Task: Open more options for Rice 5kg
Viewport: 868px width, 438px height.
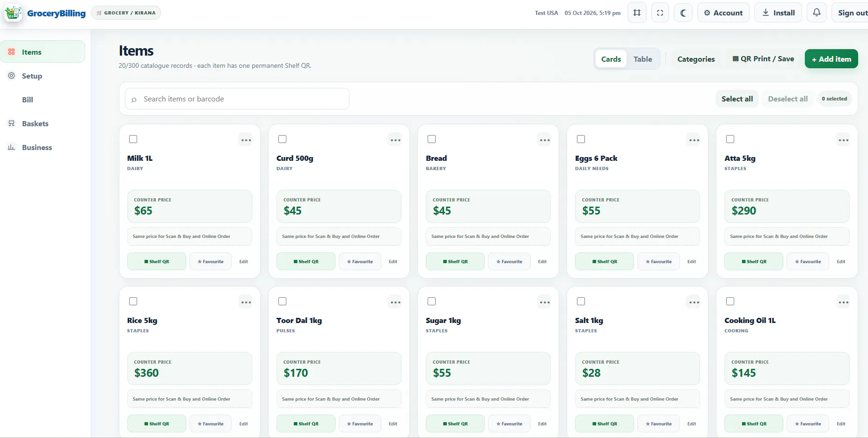Action: pyautogui.click(x=246, y=302)
